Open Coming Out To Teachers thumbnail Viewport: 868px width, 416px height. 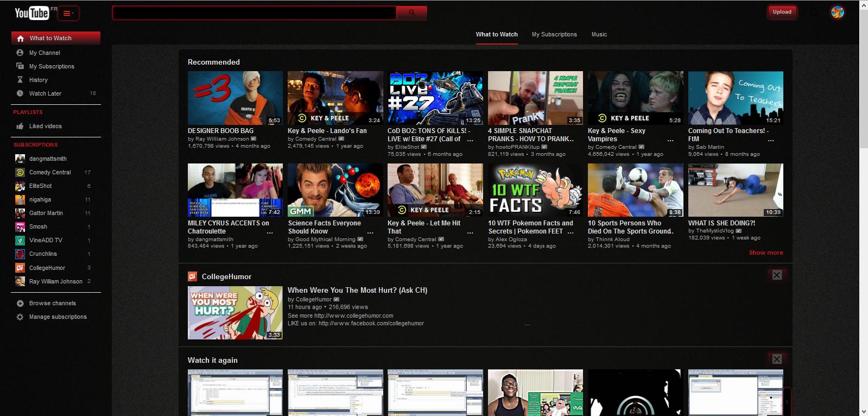[736, 98]
